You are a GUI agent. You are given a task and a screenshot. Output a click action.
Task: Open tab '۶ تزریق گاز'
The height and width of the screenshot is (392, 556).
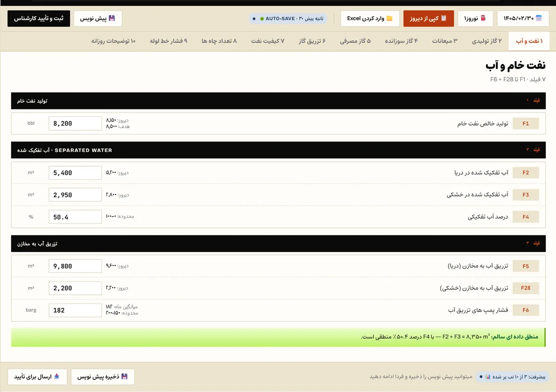(312, 41)
